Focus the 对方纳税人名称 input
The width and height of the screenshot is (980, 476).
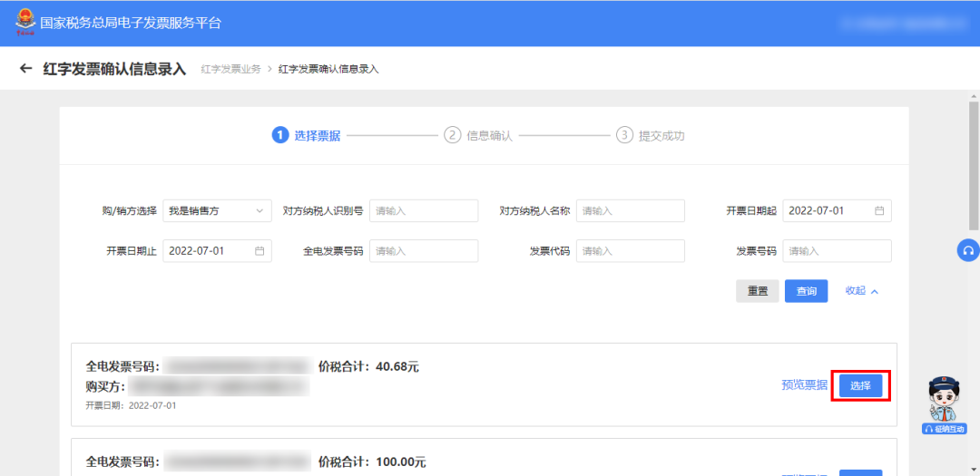(x=631, y=211)
